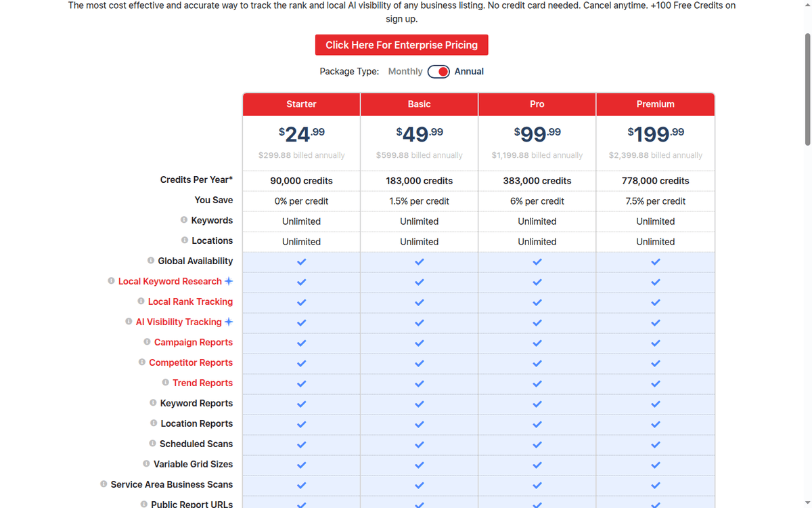Click the info icon beside Keywords

[184, 220]
